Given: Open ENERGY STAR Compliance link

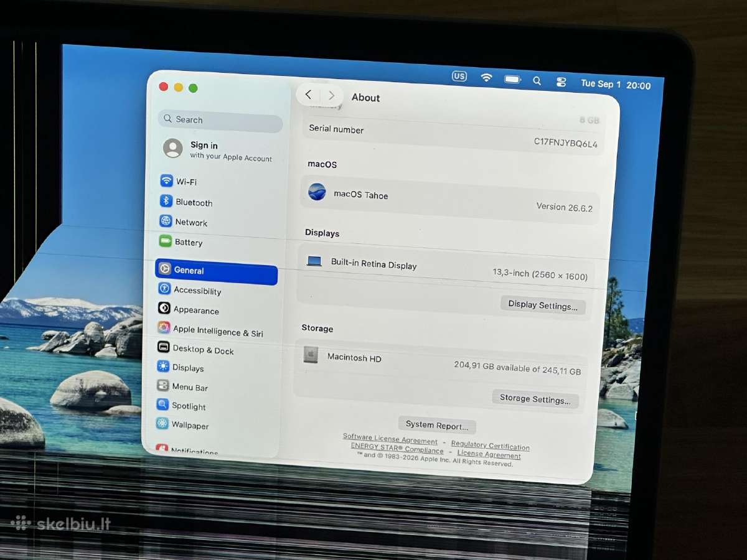Looking at the screenshot, I should point(397,448).
